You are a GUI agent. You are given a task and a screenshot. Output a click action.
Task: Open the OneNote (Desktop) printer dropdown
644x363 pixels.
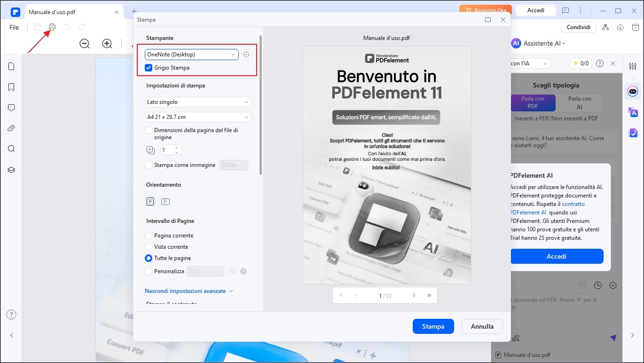192,55
